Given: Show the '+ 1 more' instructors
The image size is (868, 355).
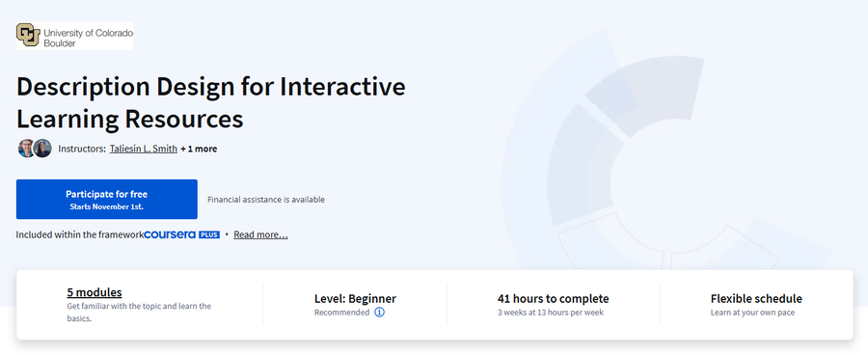Looking at the screenshot, I should pos(199,149).
